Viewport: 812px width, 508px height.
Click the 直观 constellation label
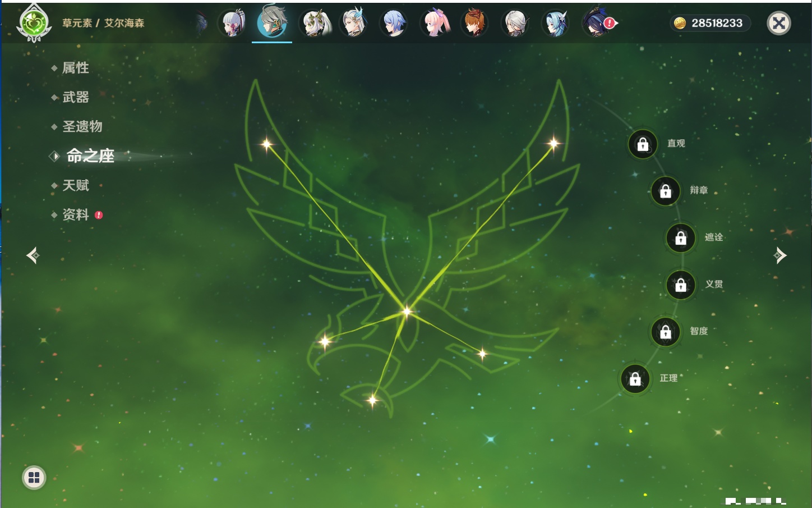click(676, 143)
